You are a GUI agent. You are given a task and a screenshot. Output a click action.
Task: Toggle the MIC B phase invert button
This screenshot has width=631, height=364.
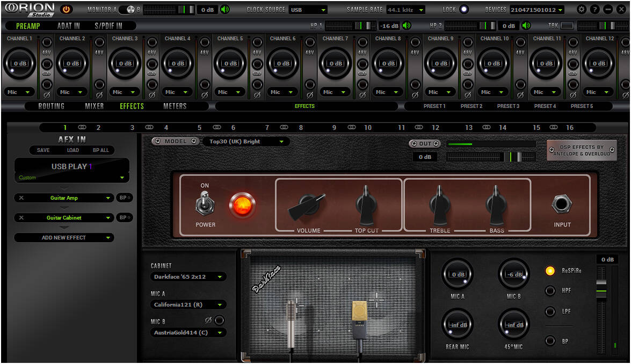click(x=219, y=320)
